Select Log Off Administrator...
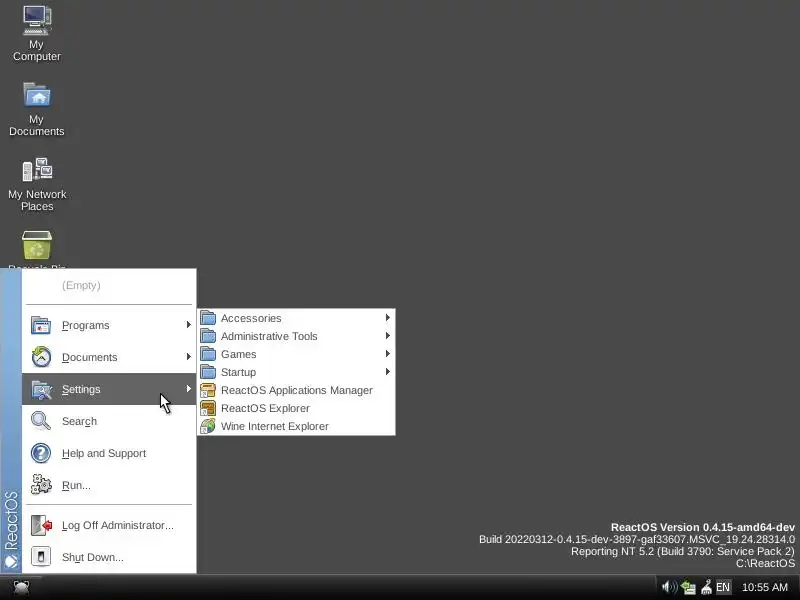Image resolution: width=800 pixels, height=600 pixels. (109, 525)
